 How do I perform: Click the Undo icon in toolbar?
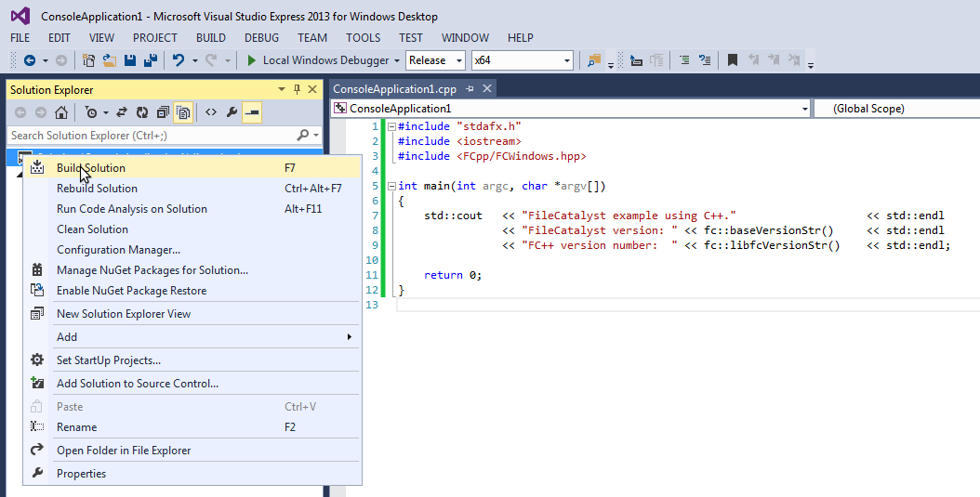(x=178, y=60)
